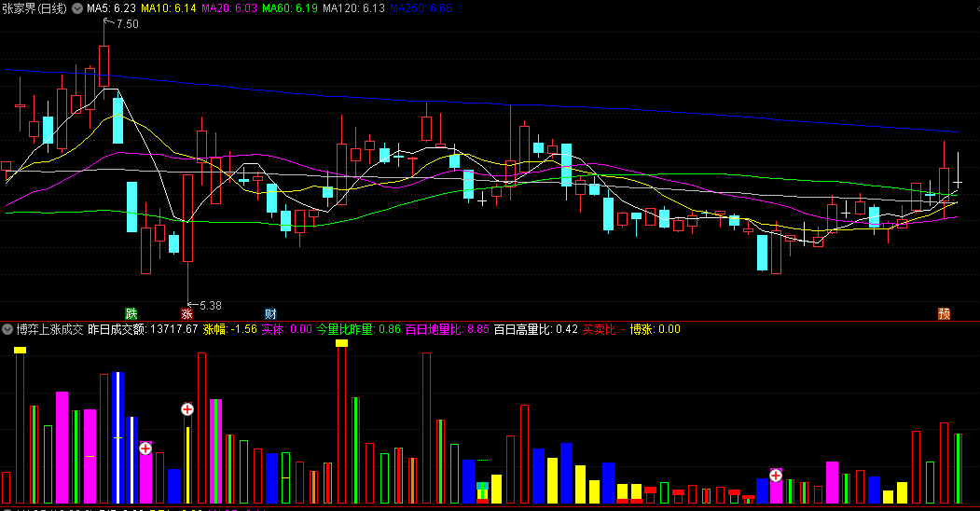Click the plus-circle marker on the leftmost marked magenta bar
Viewport: 980px width, 511px height.
pos(145,449)
